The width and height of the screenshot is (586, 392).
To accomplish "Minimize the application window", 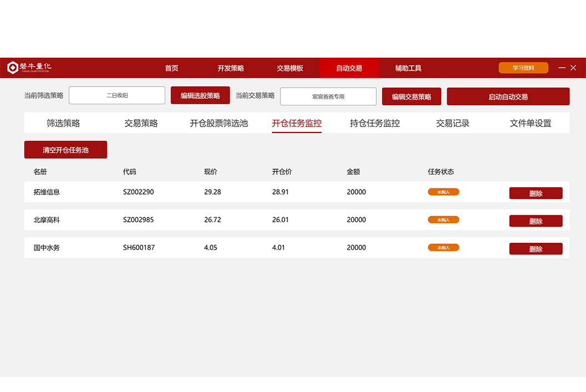I will click(562, 68).
